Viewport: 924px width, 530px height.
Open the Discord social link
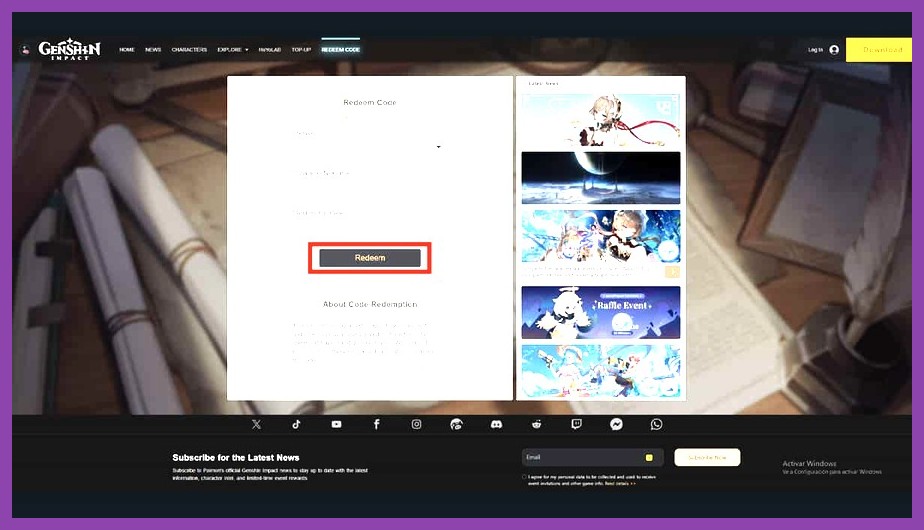497,424
